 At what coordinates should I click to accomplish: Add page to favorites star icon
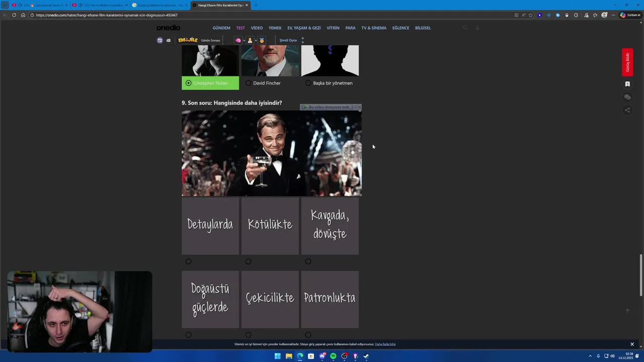530,15
